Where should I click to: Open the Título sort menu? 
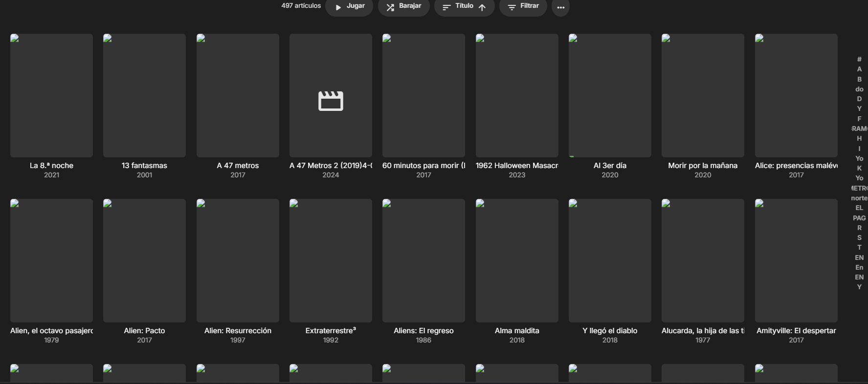[x=464, y=7]
